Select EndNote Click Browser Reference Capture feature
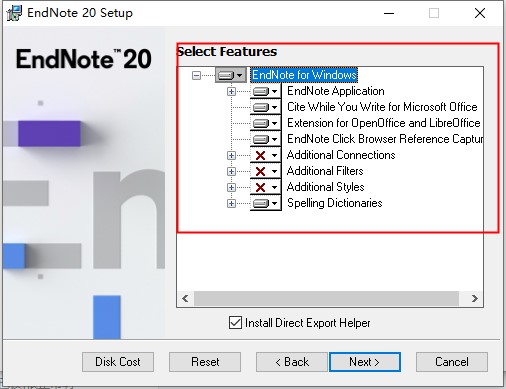Screen dimensions: 506x389 (x=385, y=139)
